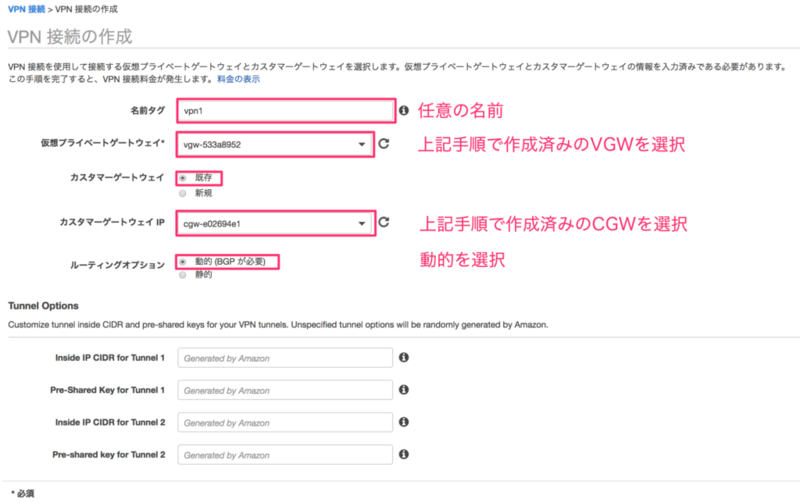Open the 料金の表示 pricing link
Screen dimensions: 800x503
[238, 79]
